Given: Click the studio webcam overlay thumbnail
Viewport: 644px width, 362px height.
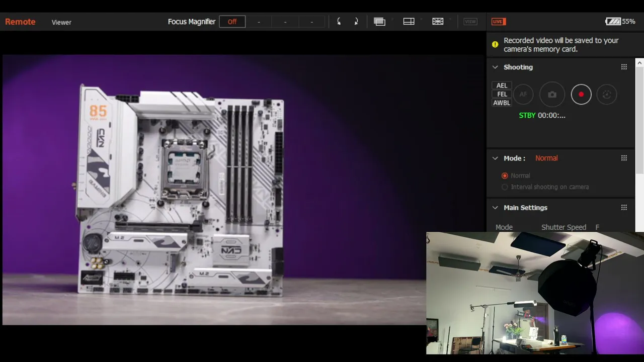Looking at the screenshot, I should [x=535, y=293].
